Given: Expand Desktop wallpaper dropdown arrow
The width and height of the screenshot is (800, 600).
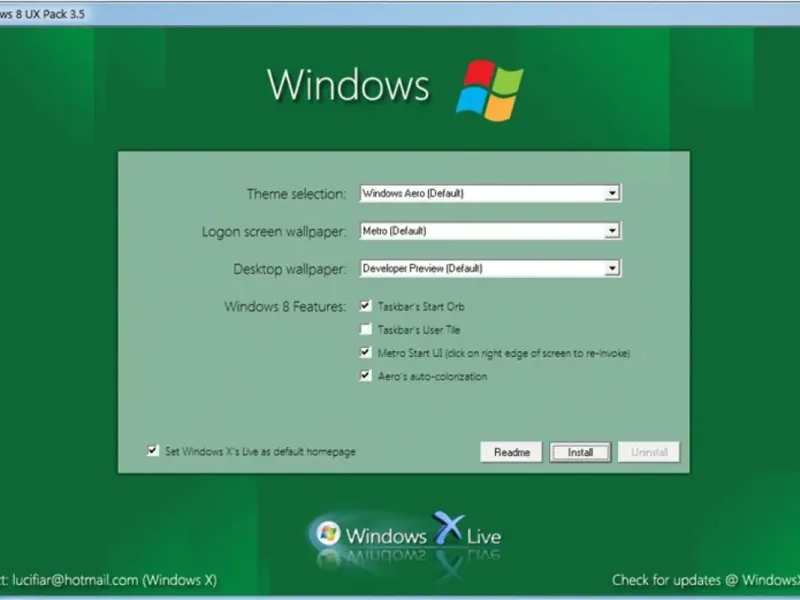Looking at the screenshot, I should pos(612,268).
